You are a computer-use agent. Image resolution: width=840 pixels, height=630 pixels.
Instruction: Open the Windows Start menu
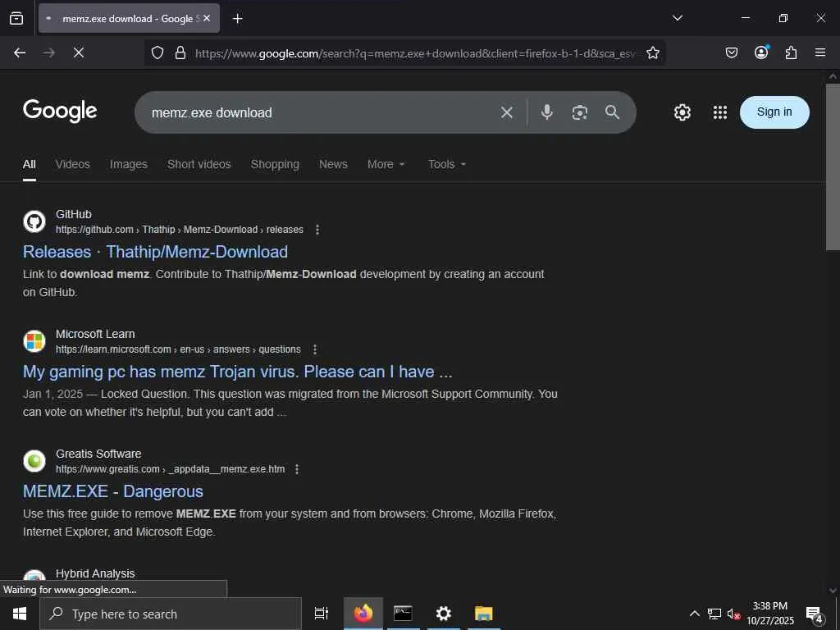20,614
